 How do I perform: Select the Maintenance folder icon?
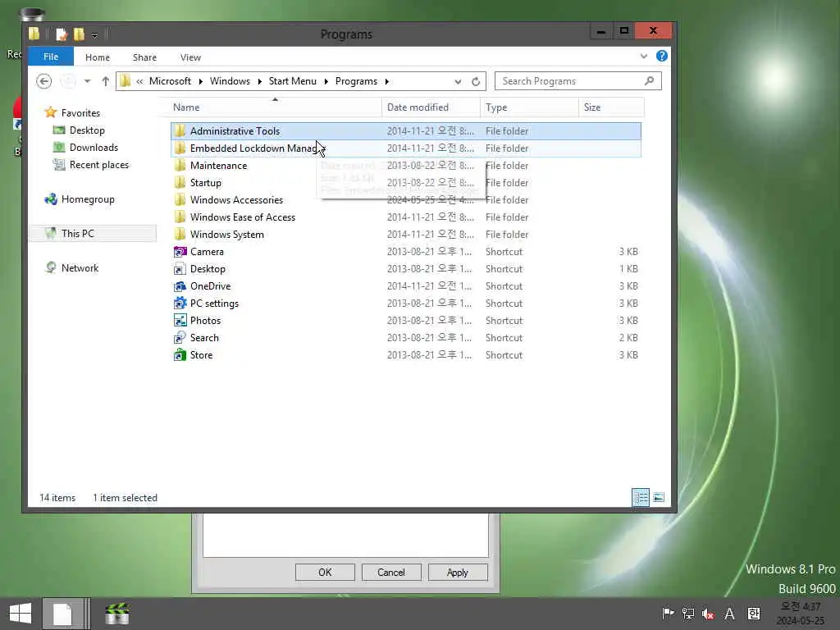(180, 165)
